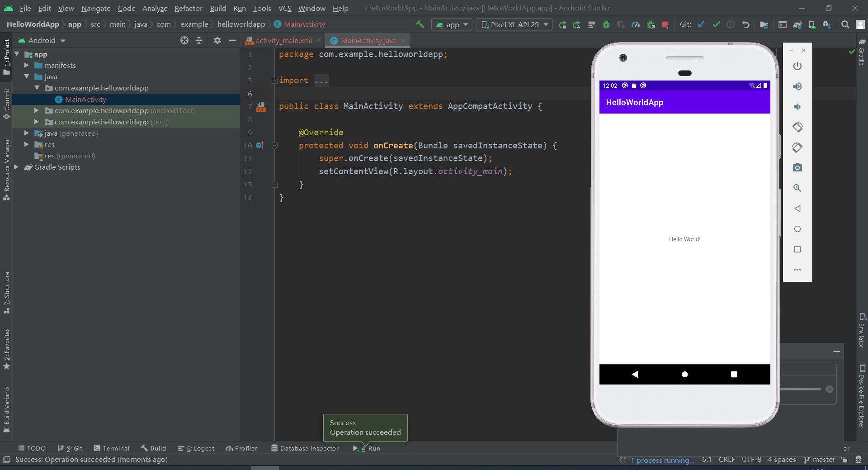
Task: Close the activity_main.xml tab
Action: [x=319, y=40]
